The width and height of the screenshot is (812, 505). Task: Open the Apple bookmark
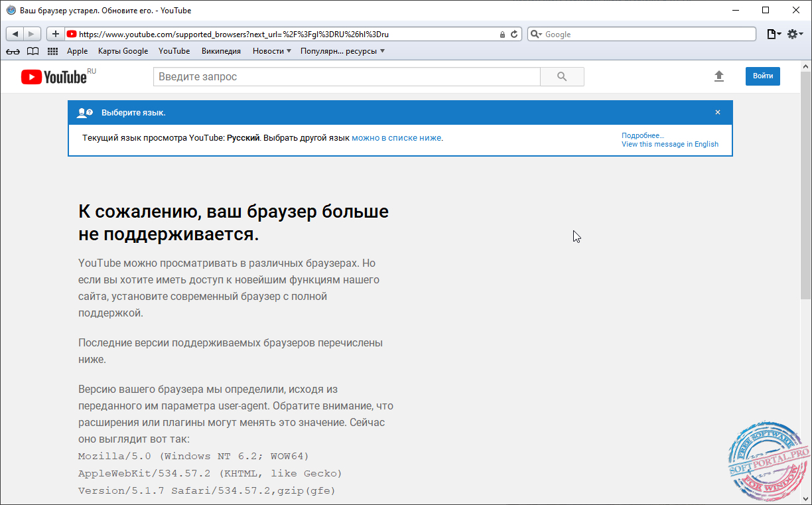click(x=77, y=51)
